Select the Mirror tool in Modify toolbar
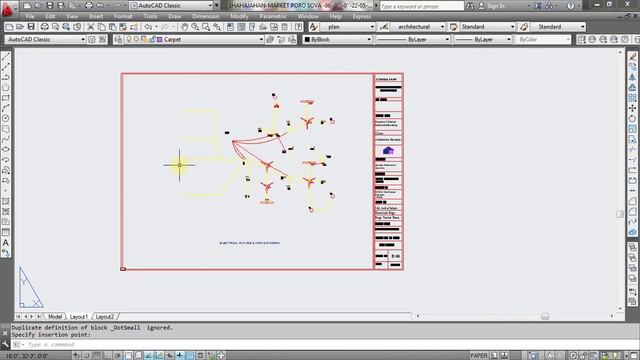Screen dimensions: 640x360 [633, 77]
